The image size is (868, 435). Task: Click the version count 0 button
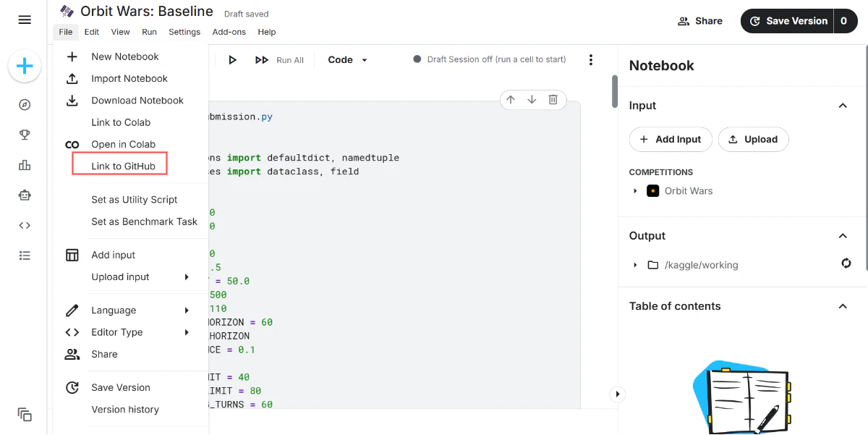click(x=843, y=21)
